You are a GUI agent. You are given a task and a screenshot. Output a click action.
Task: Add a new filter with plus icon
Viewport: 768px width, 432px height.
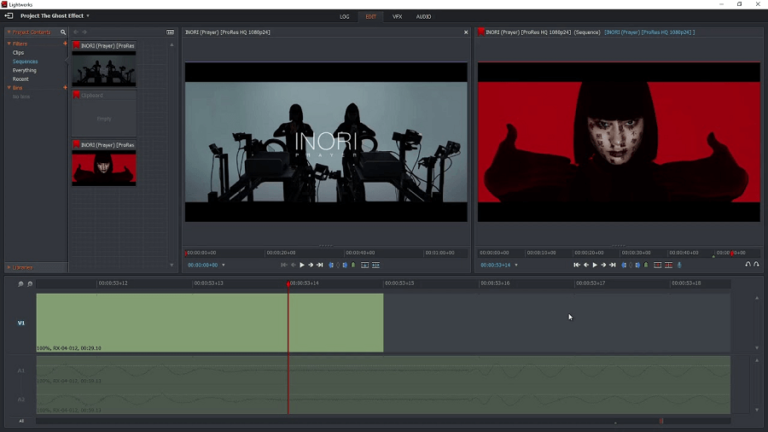tap(65, 44)
